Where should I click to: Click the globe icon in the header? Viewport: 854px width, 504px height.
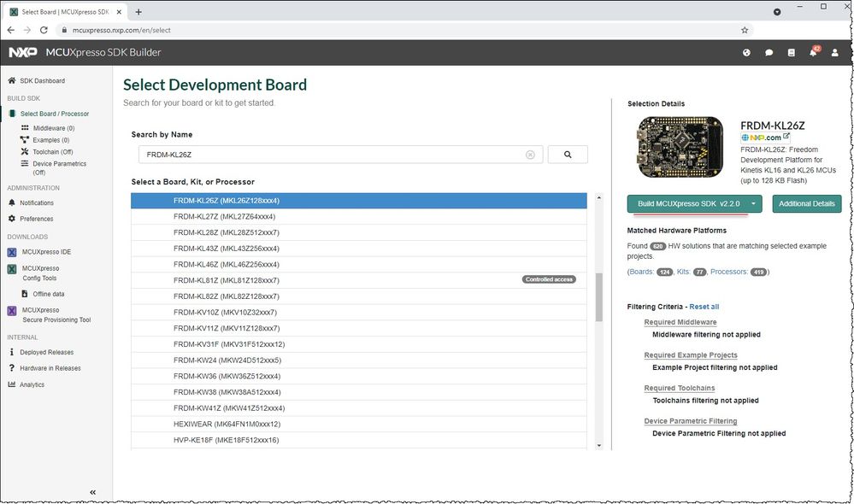click(x=746, y=53)
